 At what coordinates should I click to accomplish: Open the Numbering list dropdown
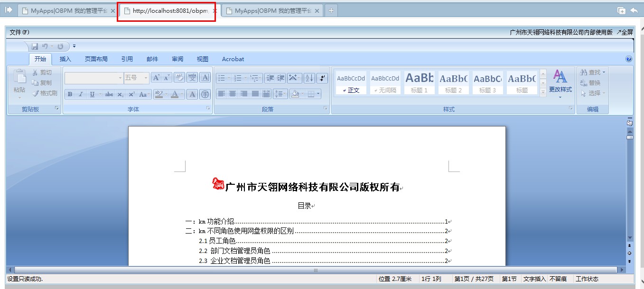coord(245,78)
